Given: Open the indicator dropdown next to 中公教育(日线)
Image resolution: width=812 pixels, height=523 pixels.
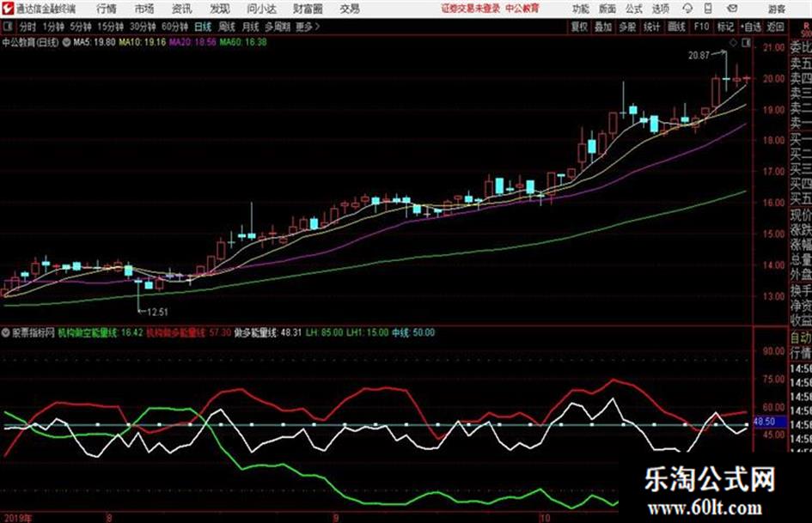Looking at the screenshot, I should (x=66, y=42).
